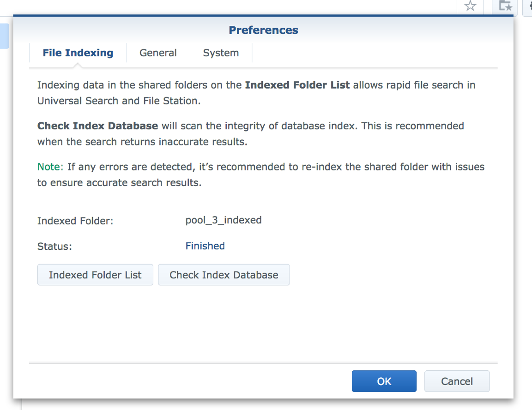Click the star favorite icon

[x=470, y=6]
